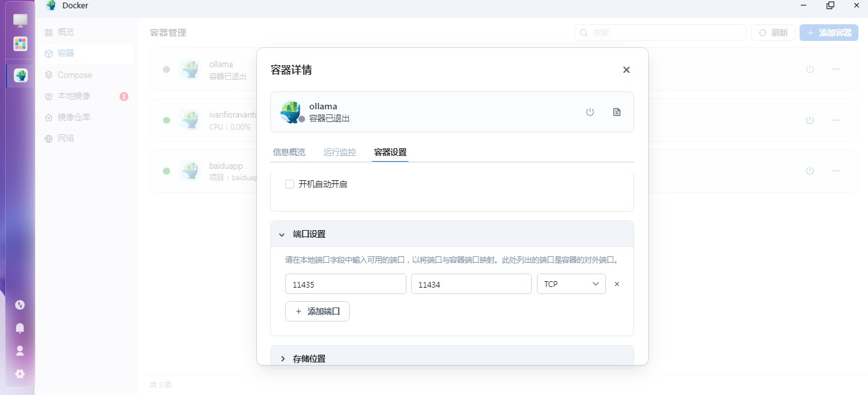Click the baiduapp name in container list
The image size is (868, 395).
(226, 166)
